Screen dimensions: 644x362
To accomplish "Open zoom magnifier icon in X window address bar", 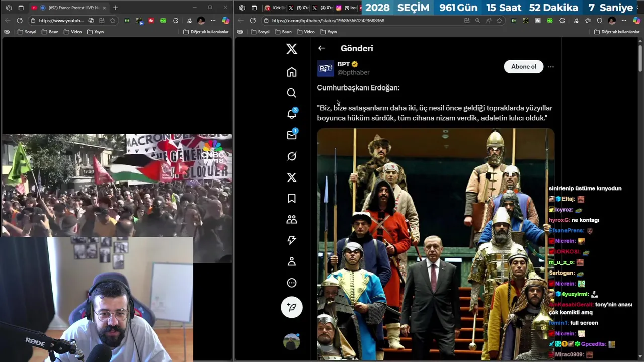I will 477,21.
